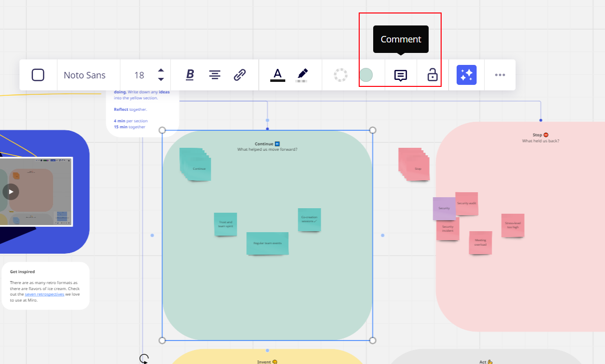605x364 pixels.
Task: Click the Continue heading in the green shape
Action: point(267,144)
